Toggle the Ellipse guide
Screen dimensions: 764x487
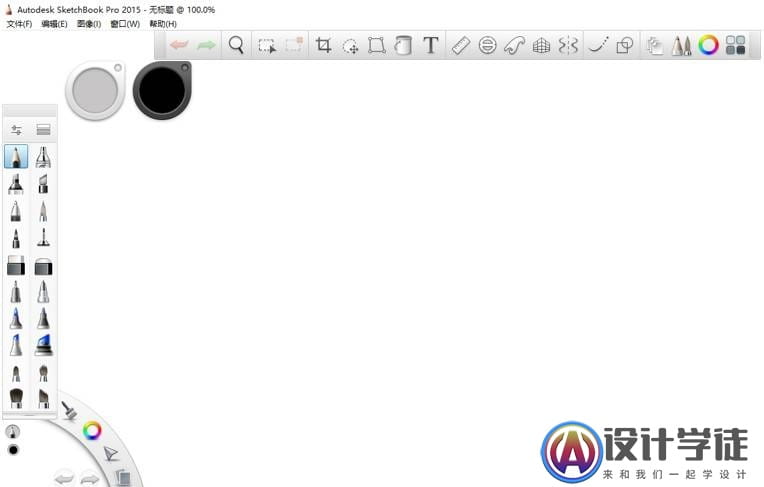pyautogui.click(x=487, y=45)
